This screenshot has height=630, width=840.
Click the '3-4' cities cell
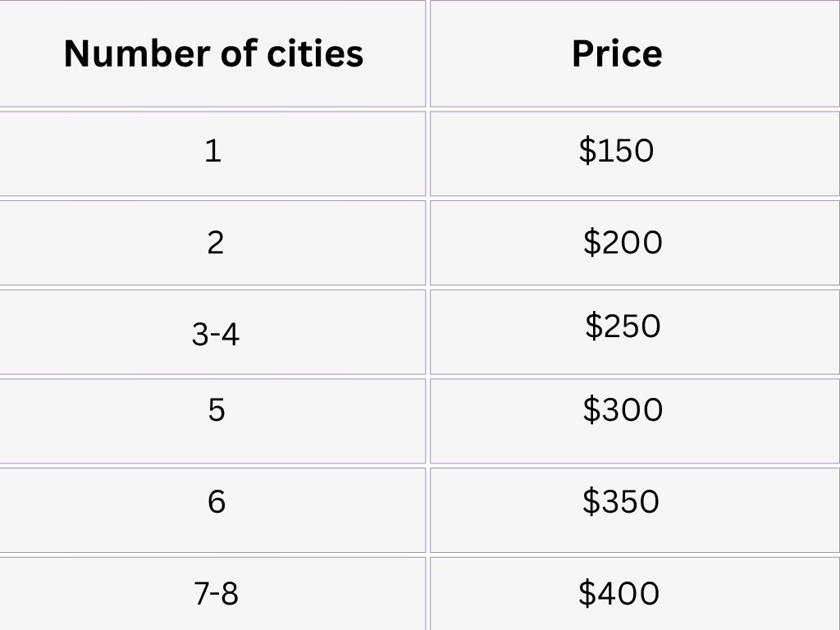pos(215,334)
